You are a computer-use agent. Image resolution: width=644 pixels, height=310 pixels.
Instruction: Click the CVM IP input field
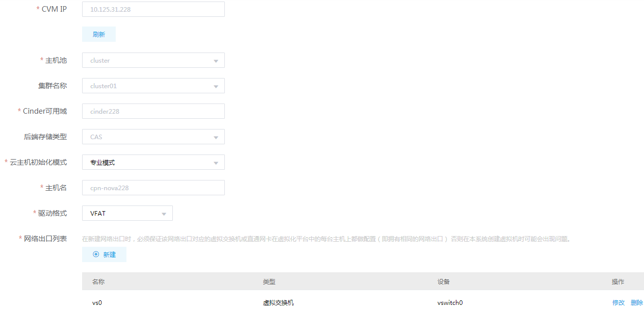point(153,9)
